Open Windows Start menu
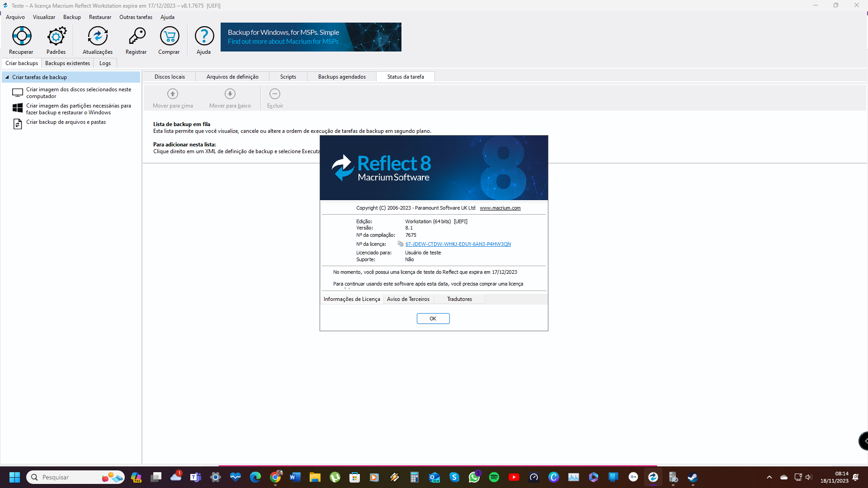The width and height of the screenshot is (868, 488). click(14, 477)
